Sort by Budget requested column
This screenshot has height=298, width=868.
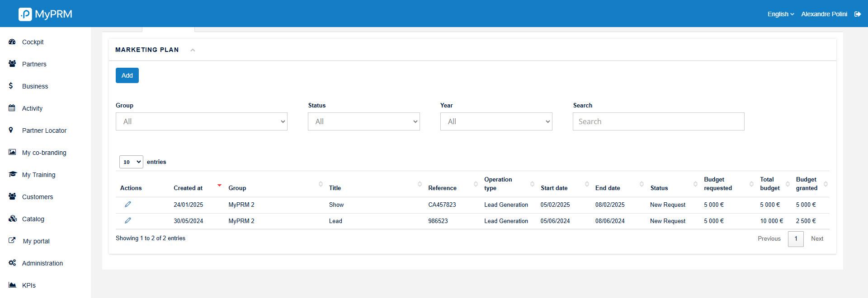pos(717,184)
